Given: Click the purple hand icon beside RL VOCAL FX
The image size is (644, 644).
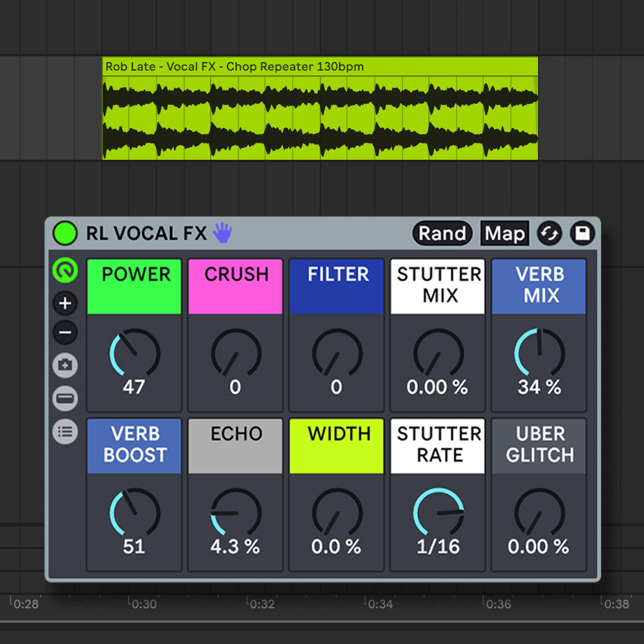Looking at the screenshot, I should [222, 232].
